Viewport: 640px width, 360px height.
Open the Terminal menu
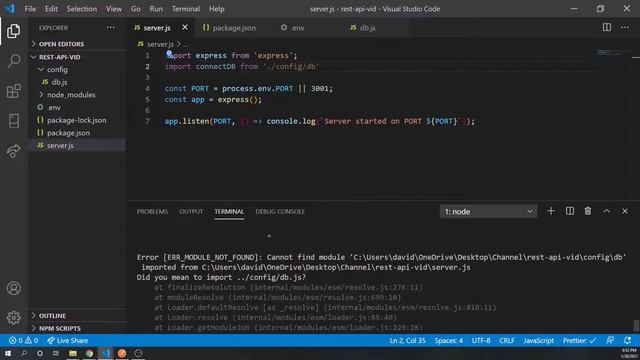(x=186, y=9)
